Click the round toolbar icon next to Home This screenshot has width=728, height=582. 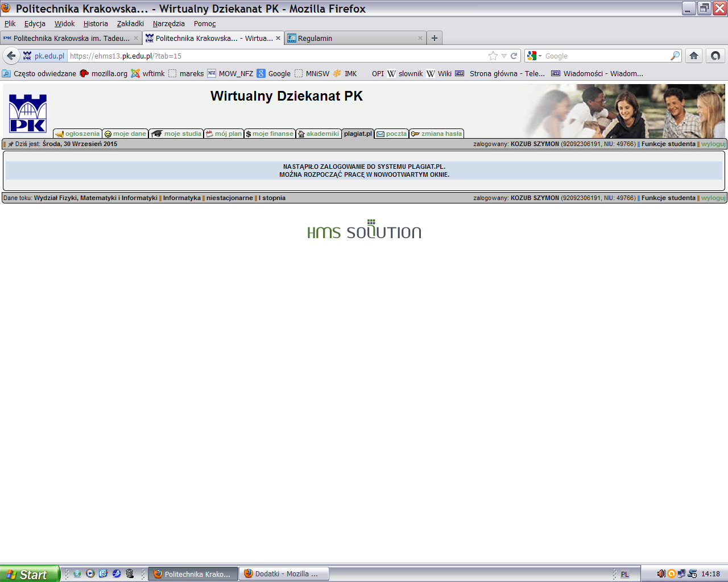(x=715, y=56)
